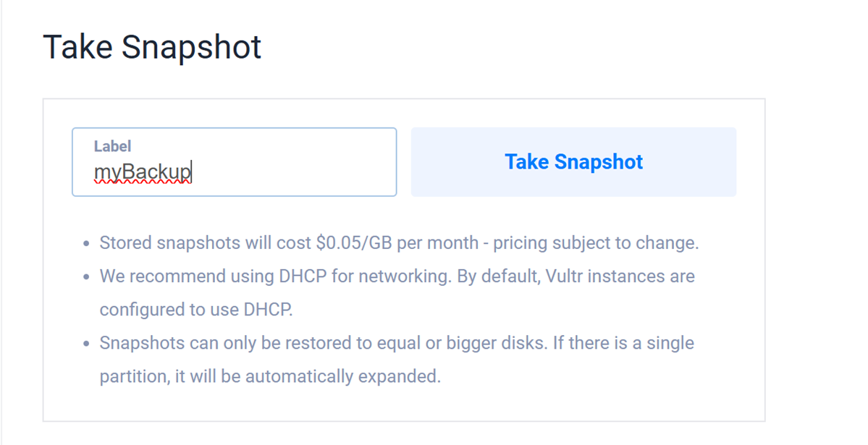
Task: Click the $0.05/GB price text
Action: [x=355, y=243]
